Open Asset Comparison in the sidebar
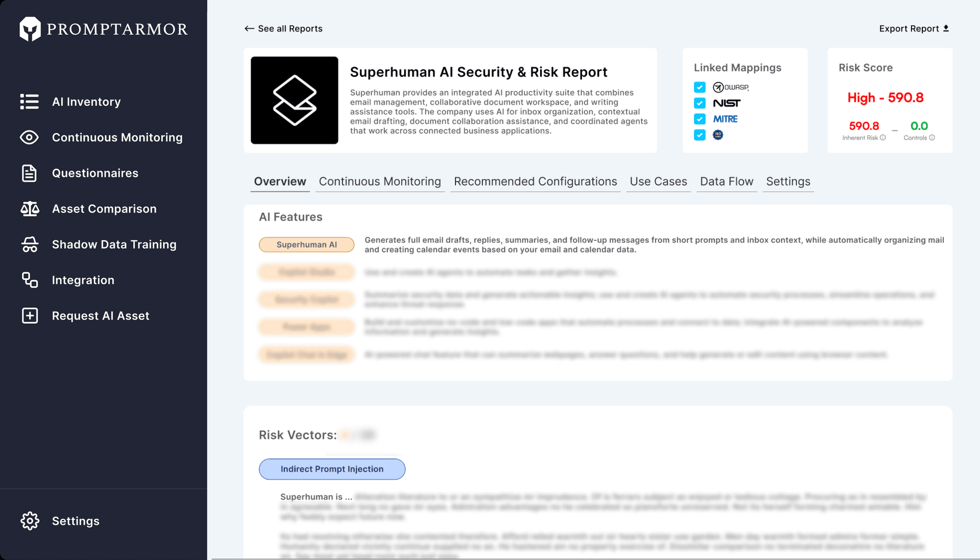This screenshot has height=560, width=980. point(104,209)
